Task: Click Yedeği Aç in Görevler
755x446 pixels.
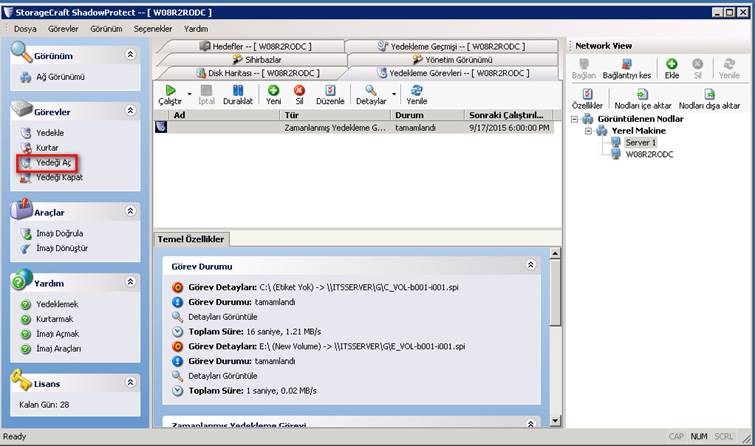Action: pos(53,163)
